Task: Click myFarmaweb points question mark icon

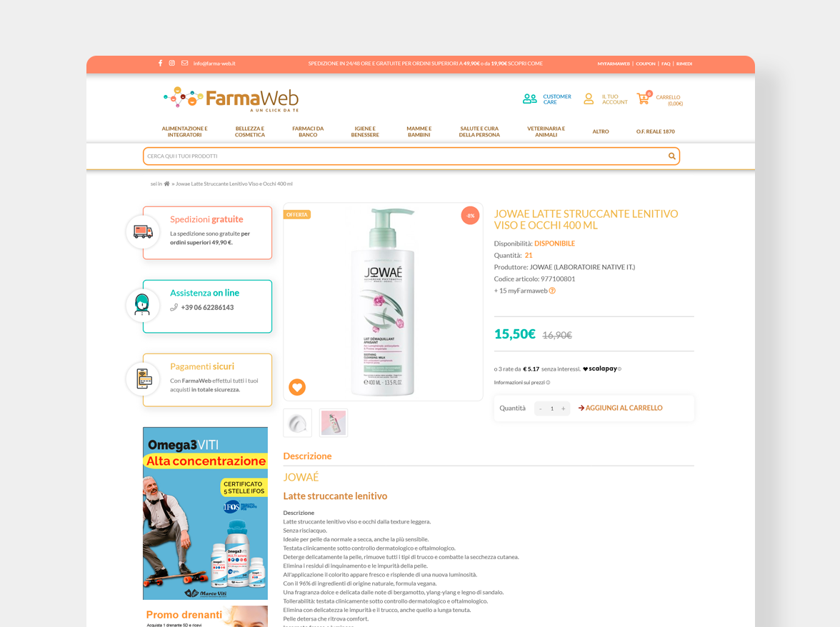Action: pyautogui.click(x=552, y=291)
